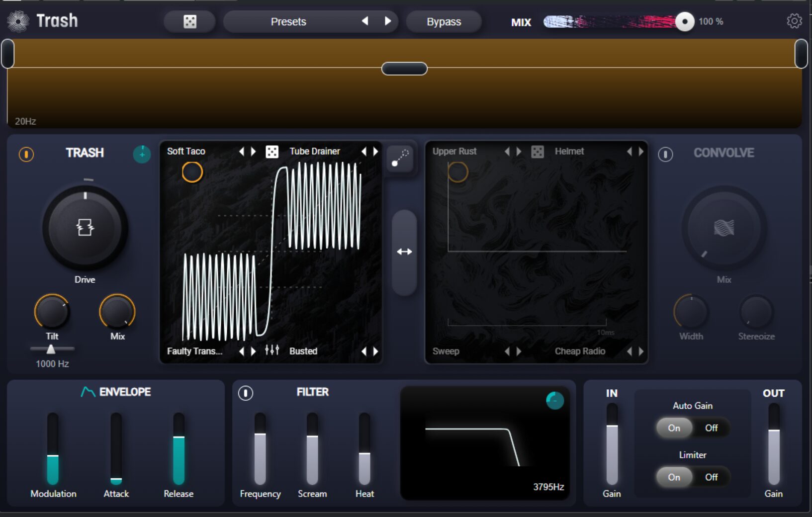812x517 pixels.
Task: Click the OUT Gain slider
Action: pyautogui.click(x=774, y=444)
